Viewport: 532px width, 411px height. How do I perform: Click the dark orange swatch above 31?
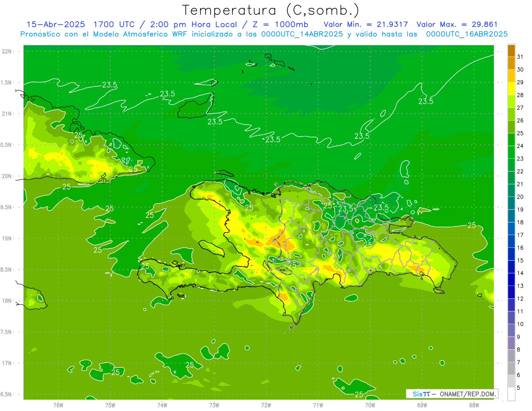tap(511, 51)
